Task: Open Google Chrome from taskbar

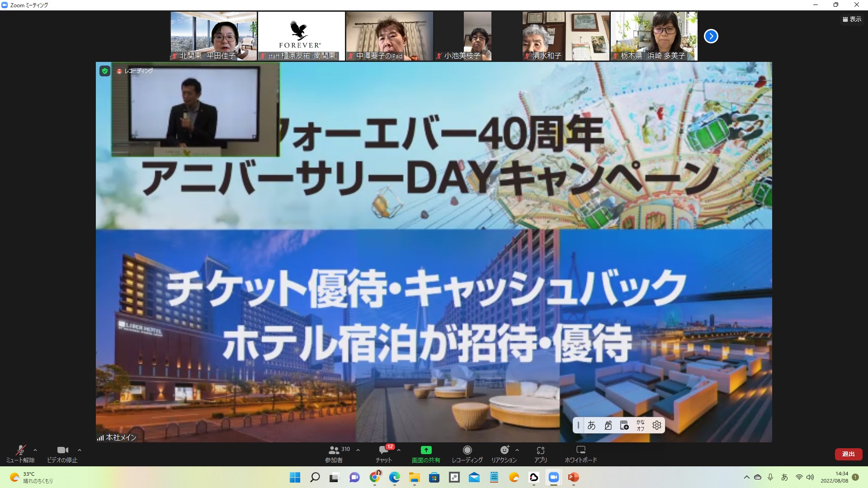Action: (x=375, y=477)
